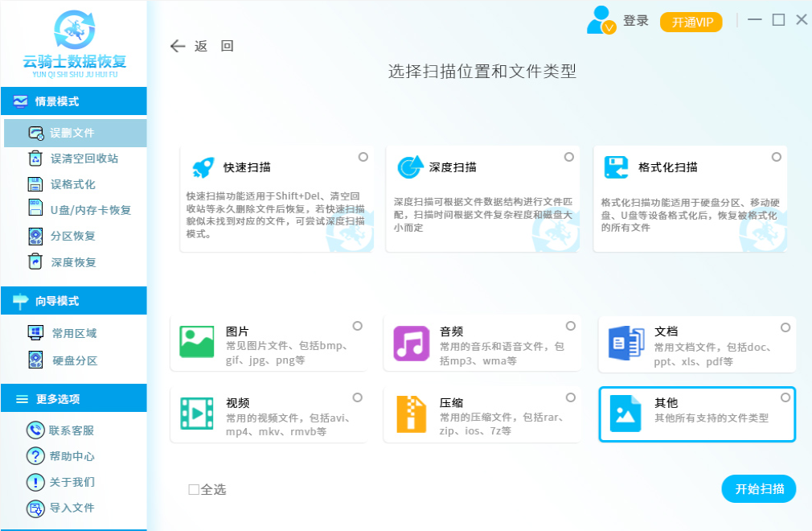Click the 常用区域 monitor icon
The width and height of the screenshot is (812, 531).
(x=35, y=332)
